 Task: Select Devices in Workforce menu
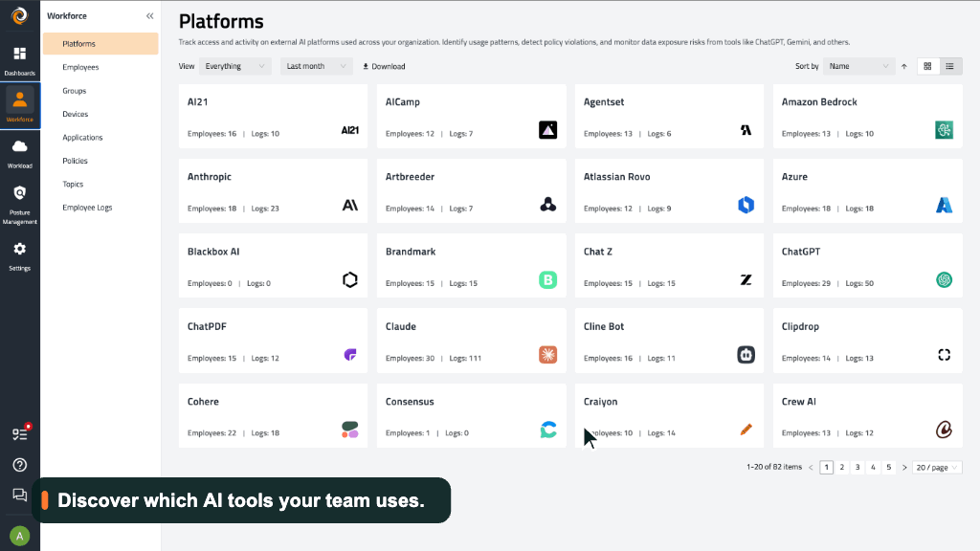[x=75, y=114]
